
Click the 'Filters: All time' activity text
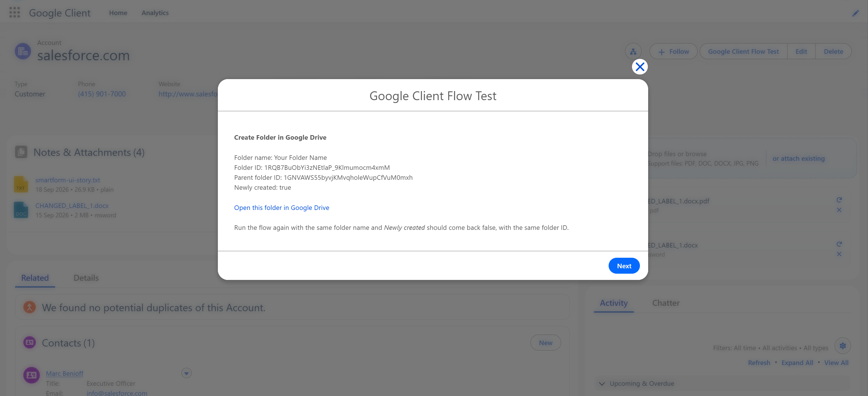tap(770, 348)
